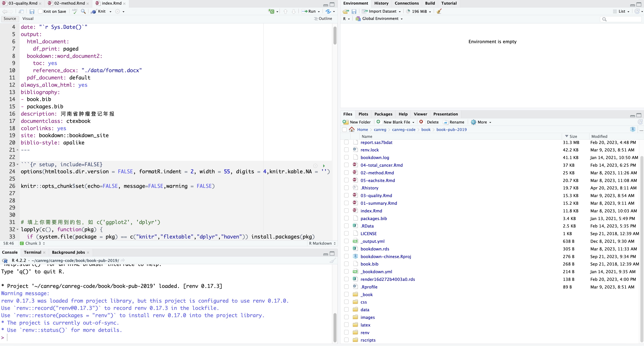Navigate to the canreg-code breadcrumb folder
The width and height of the screenshot is (644, 346).
click(404, 129)
